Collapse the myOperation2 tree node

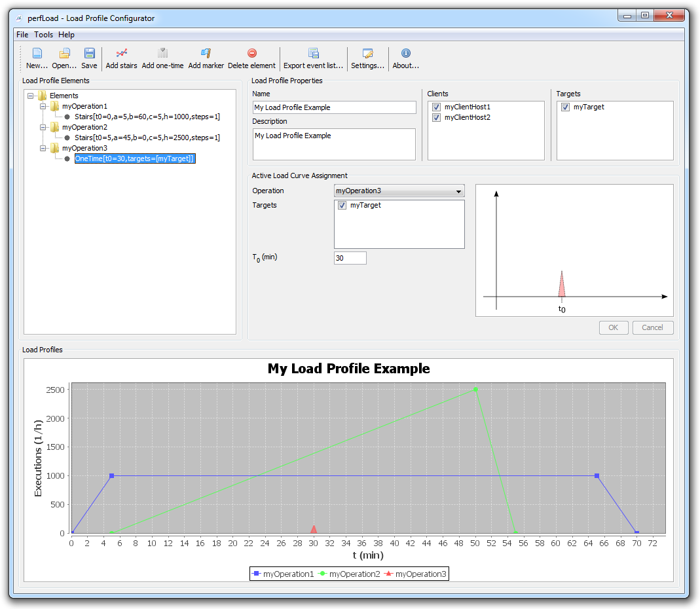[x=43, y=127]
